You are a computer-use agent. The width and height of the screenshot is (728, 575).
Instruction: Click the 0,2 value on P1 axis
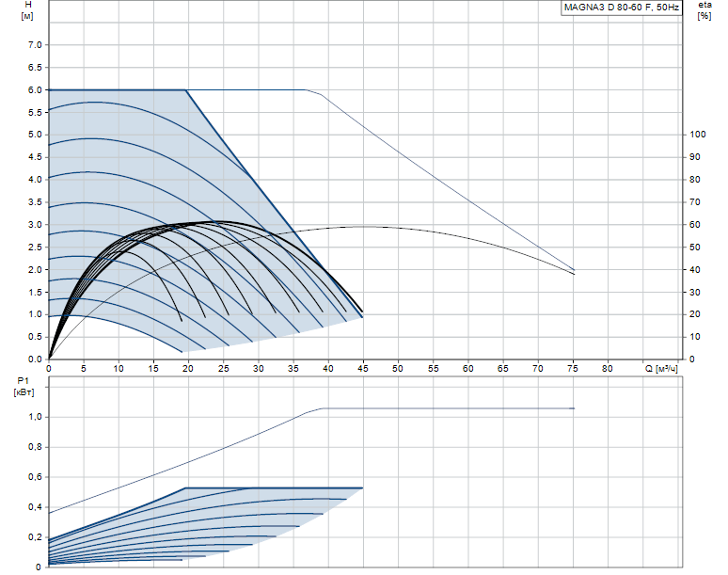[35, 537]
